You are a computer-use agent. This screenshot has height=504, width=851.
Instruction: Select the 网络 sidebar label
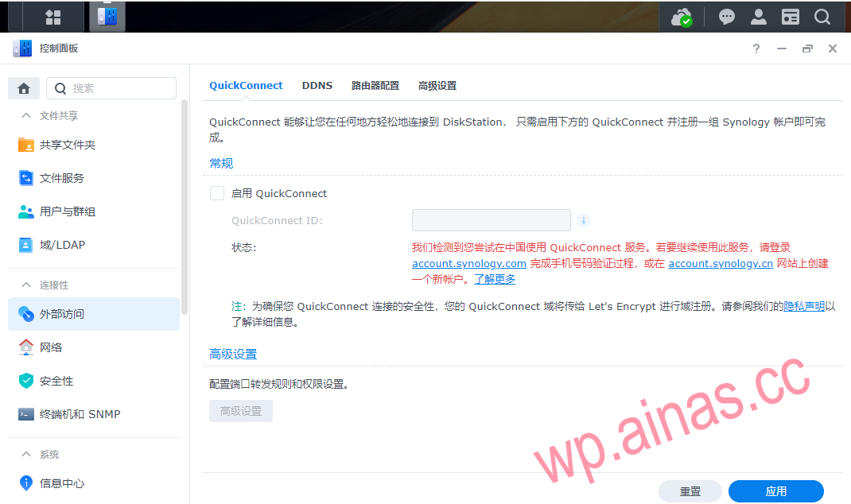pos(50,347)
